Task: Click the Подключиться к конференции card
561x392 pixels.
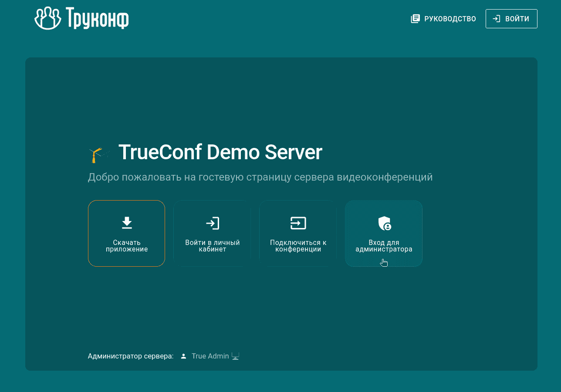Action: click(298, 233)
